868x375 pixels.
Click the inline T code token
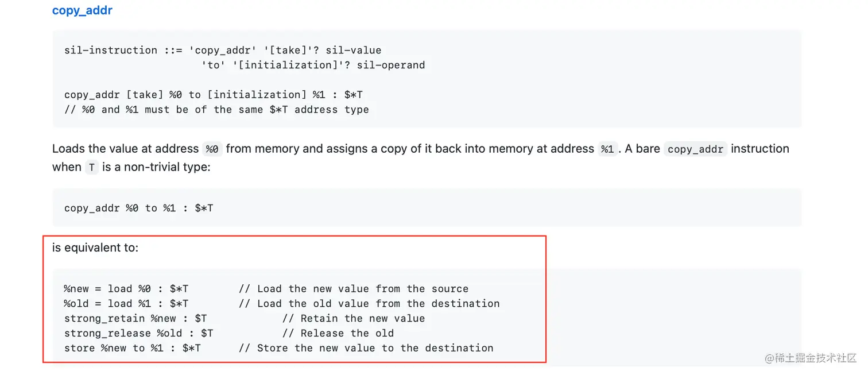92,168
